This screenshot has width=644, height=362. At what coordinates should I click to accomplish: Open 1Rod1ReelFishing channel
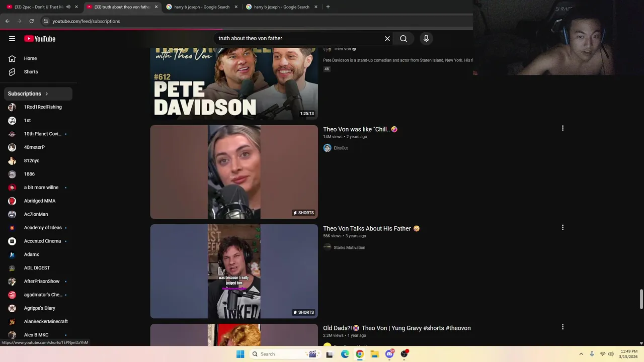click(x=38, y=107)
